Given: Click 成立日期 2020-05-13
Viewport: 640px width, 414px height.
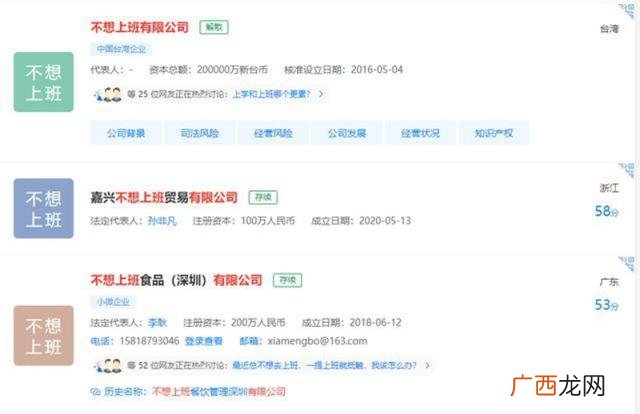Looking at the screenshot, I should coord(361,221).
